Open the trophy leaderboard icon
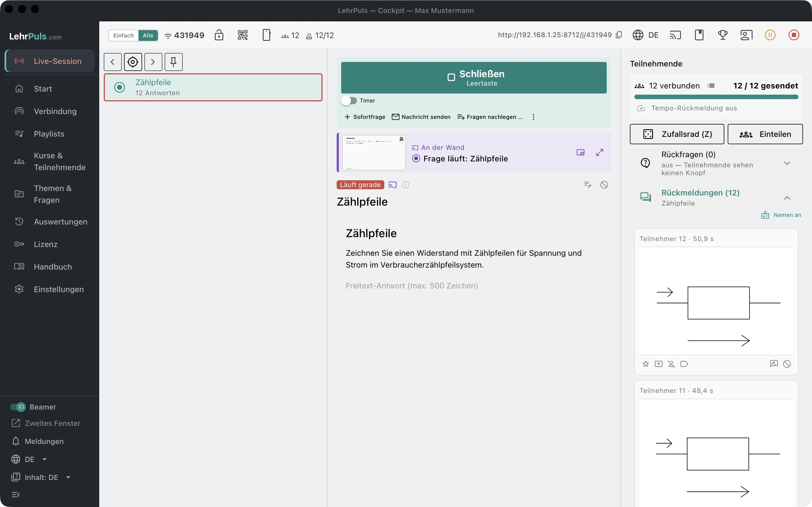The width and height of the screenshot is (812, 507). coord(723,35)
